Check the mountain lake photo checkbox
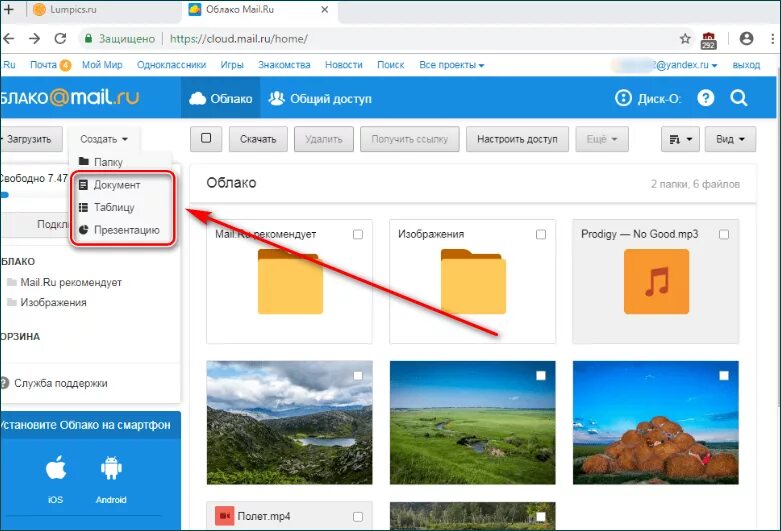 pyautogui.click(x=358, y=376)
